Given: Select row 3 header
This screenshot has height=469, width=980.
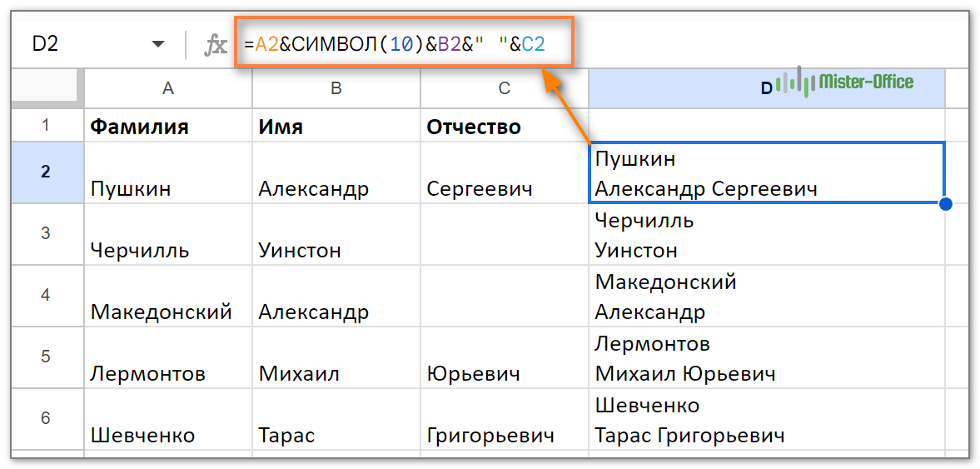Looking at the screenshot, I should [47, 234].
